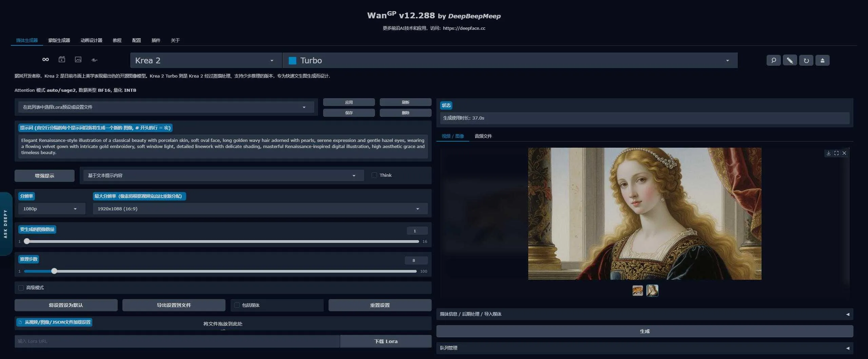Screen dimensions: 868x359
Task: Go to the 配置 tab
Action: (x=136, y=40)
